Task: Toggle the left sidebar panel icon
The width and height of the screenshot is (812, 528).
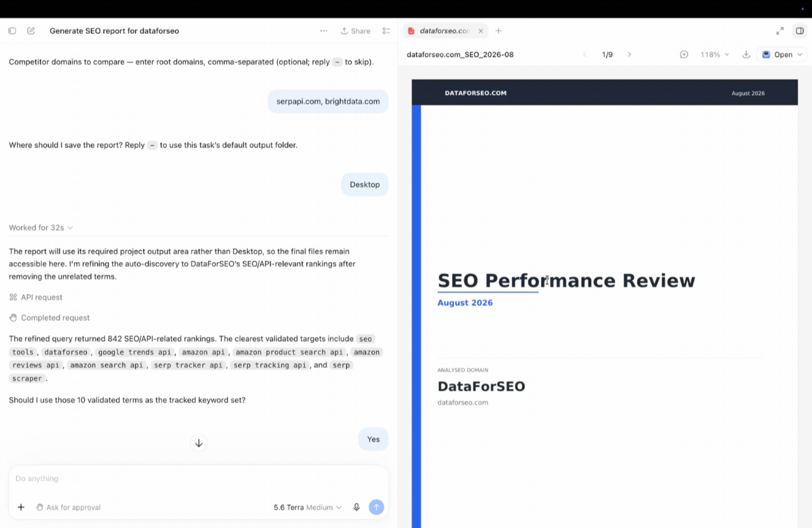Action: point(12,31)
